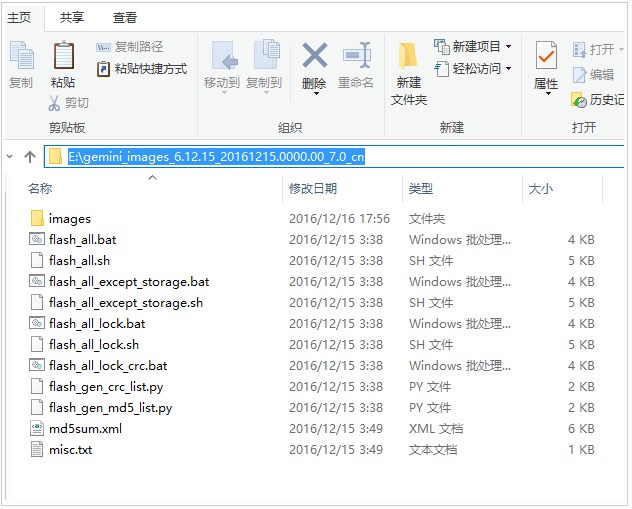Select flash_all.sh file name
632x509 pixels.
click(79, 261)
